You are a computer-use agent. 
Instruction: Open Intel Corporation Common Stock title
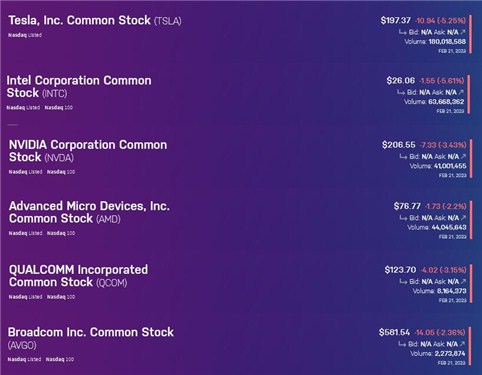[79, 87]
